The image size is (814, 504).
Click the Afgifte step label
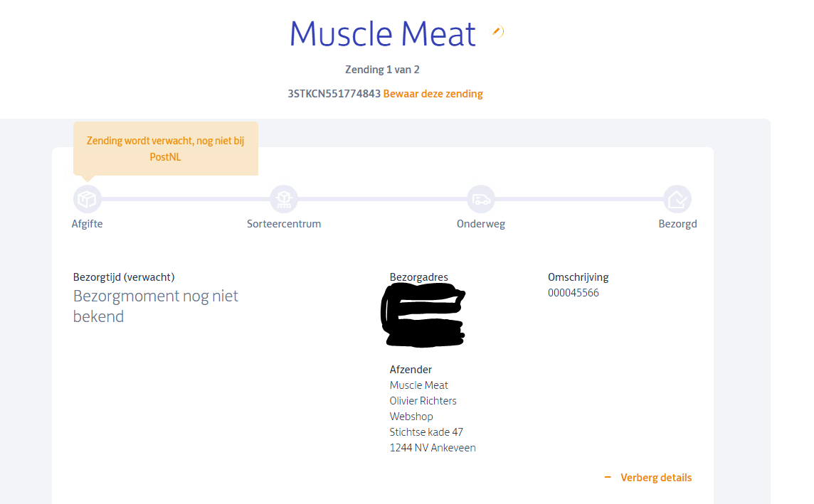88,224
